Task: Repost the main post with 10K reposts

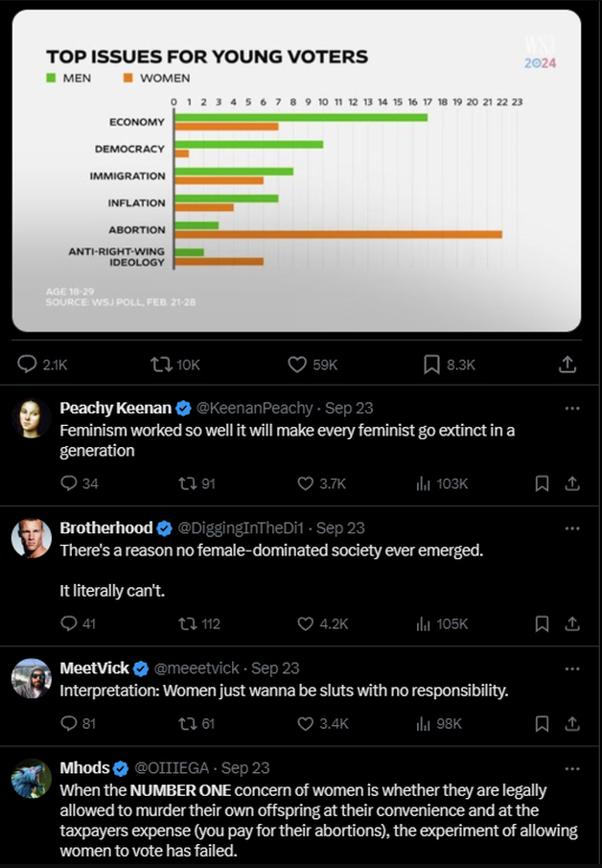Action: tap(162, 364)
